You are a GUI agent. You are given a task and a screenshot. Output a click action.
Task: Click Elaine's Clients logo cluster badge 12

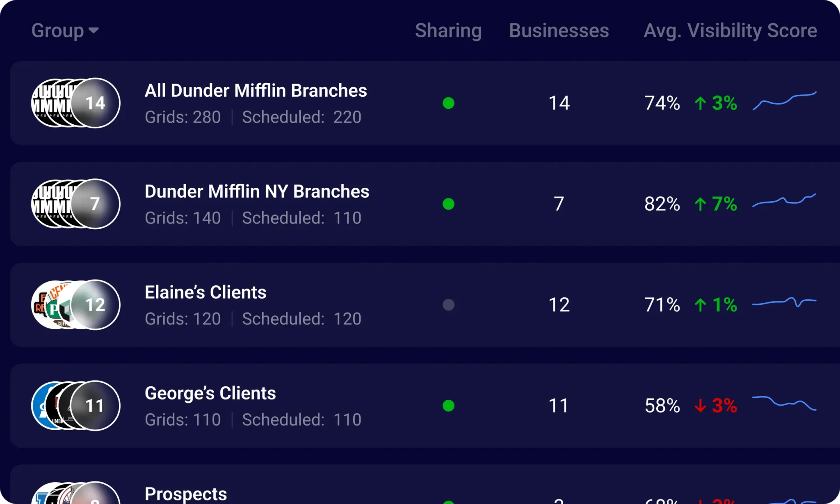(95, 305)
